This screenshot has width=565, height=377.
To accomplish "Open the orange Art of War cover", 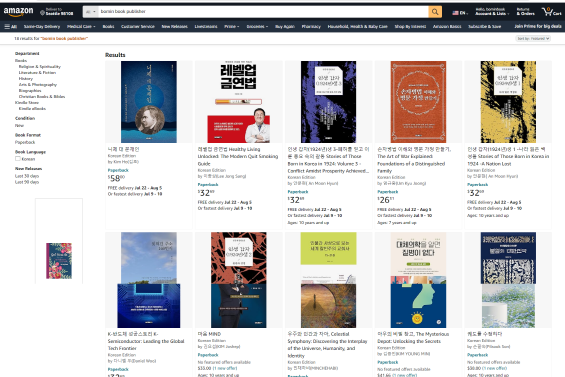I will 418,102.
